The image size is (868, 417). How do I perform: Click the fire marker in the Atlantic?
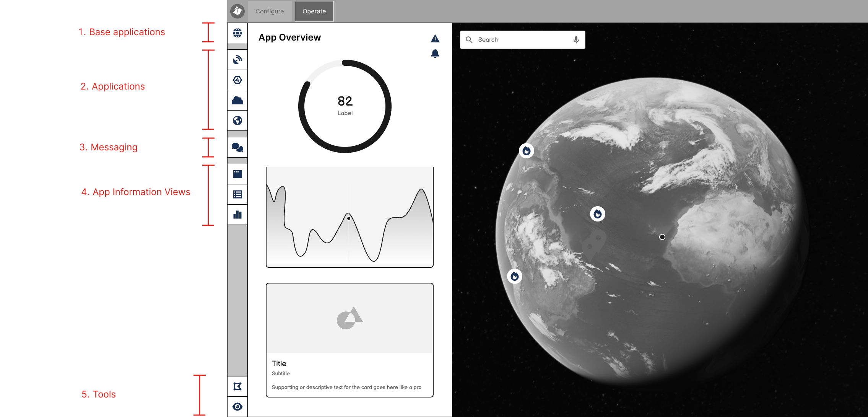tap(597, 214)
